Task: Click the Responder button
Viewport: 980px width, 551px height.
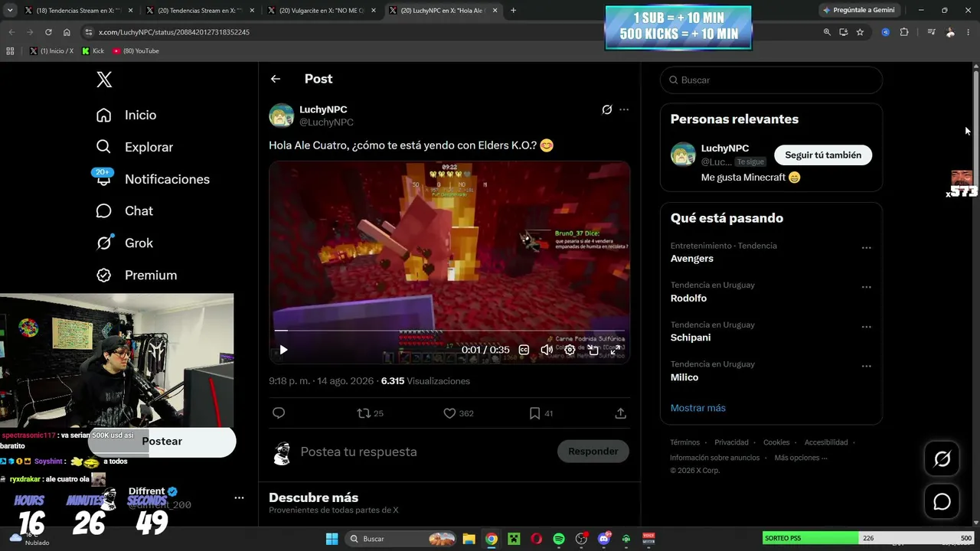Action: tap(593, 452)
